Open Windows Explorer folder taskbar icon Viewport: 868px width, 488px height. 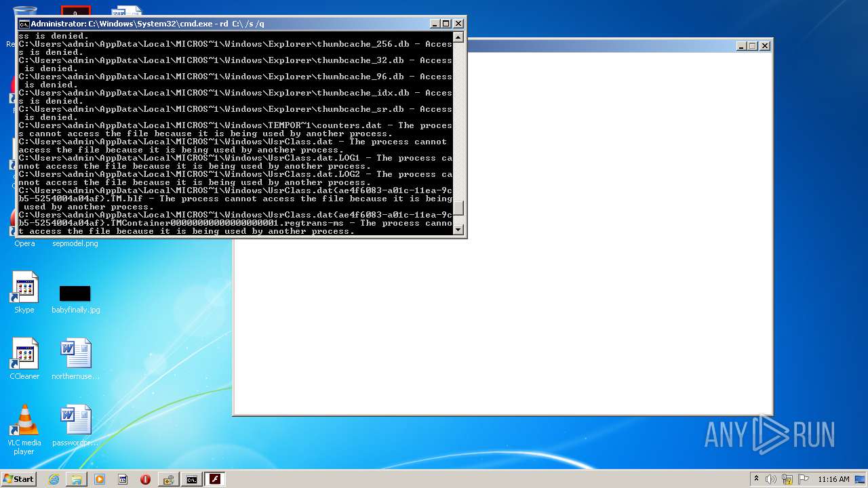pyautogui.click(x=77, y=479)
